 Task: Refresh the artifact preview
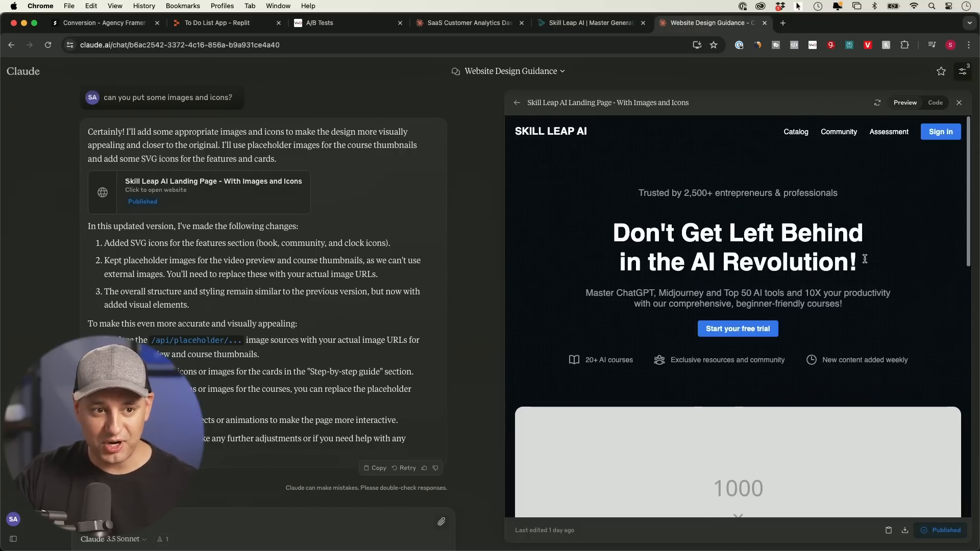click(877, 103)
